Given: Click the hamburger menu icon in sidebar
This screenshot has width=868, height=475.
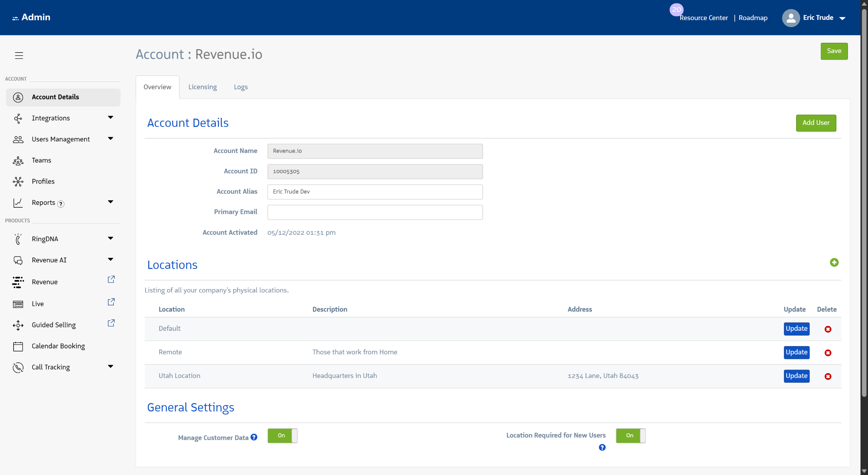Looking at the screenshot, I should pyautogui.click(x=19, y=55).
